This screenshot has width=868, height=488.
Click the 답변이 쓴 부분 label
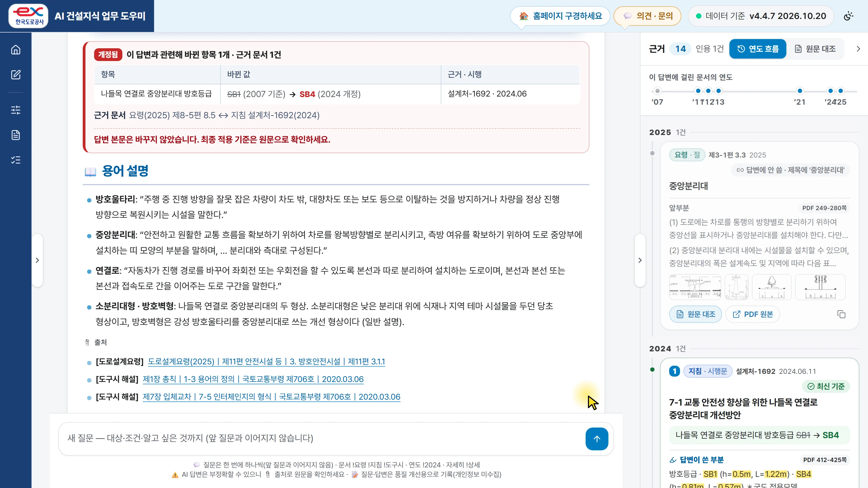click(x=701, y=460)
